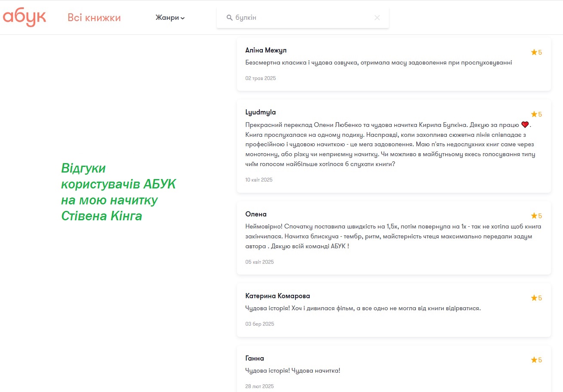Click the star rating on Lyudmyla's review

[536, 114]
